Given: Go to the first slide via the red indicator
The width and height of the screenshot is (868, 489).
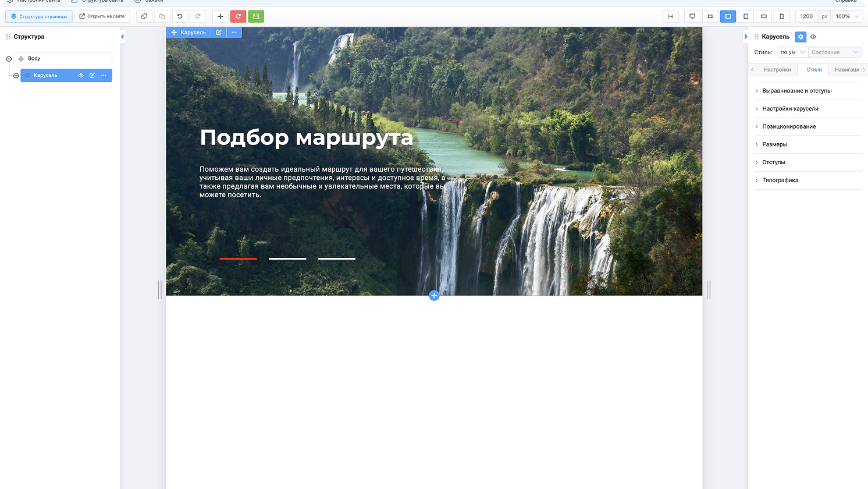Looking at the screenshot, I should pos(239,258).
